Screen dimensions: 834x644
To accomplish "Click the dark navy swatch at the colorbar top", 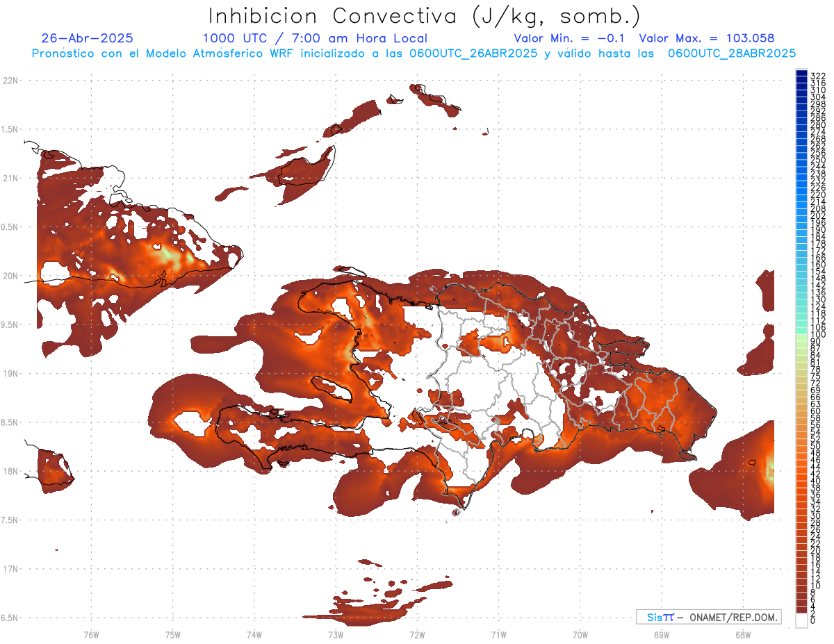I will [x=801, y=73].
